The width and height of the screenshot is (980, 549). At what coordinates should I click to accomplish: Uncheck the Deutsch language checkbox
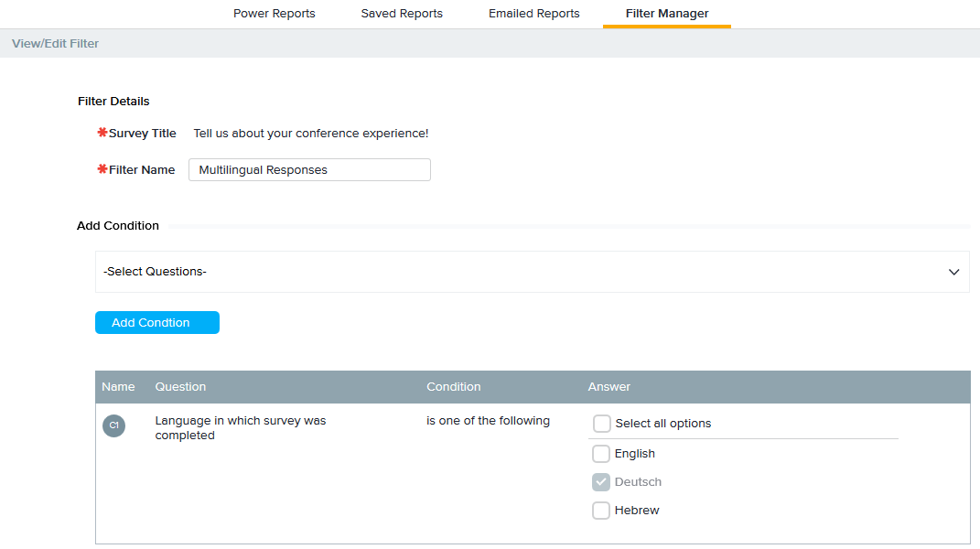[601, 482]
